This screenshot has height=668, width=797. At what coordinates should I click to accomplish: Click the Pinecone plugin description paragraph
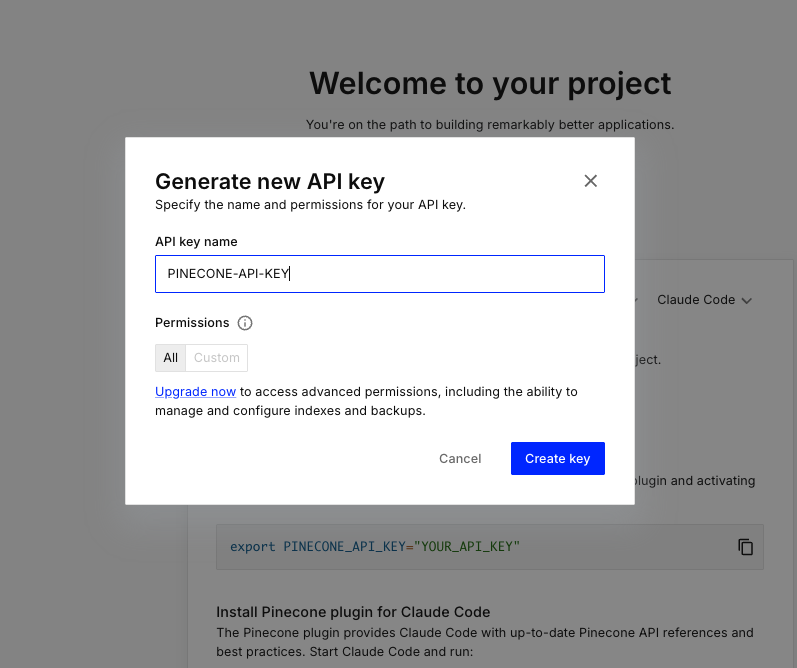[x=485, y=641]
